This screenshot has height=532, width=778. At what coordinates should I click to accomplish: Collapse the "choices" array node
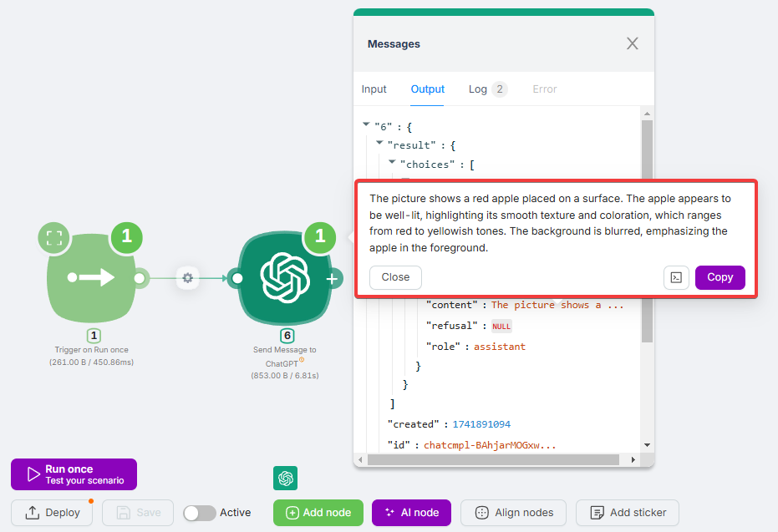[x=392, y=164]
